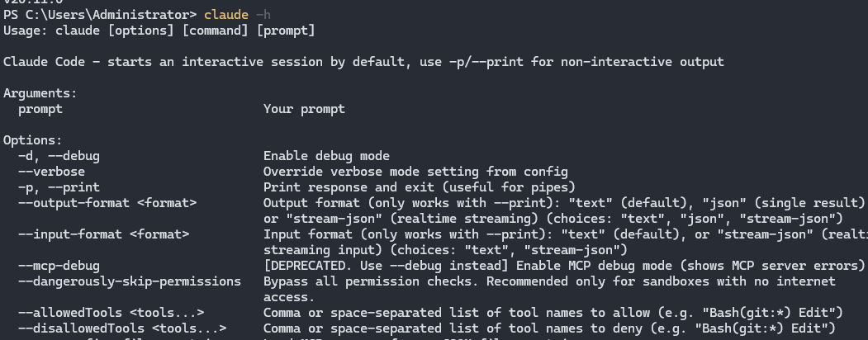Click the "Enable debug mode" description
Viewport: 868px width, 340px height.
pyautogui.click(x=326, y=156)
